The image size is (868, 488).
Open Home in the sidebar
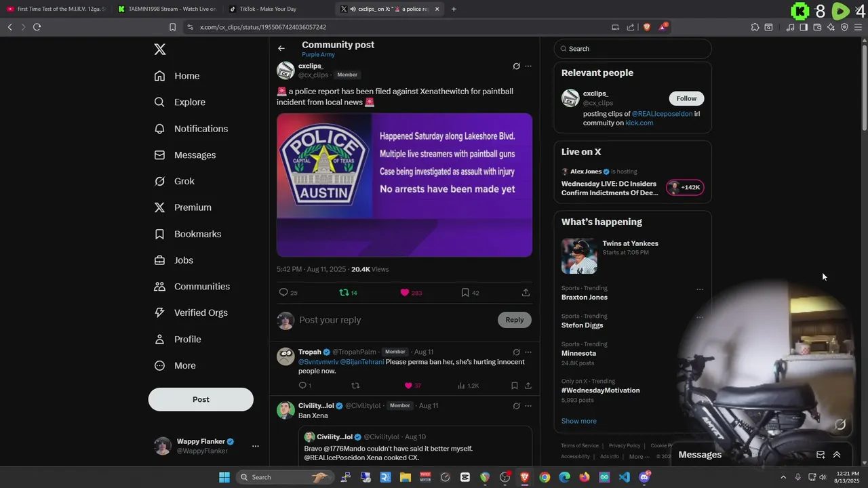176,76
